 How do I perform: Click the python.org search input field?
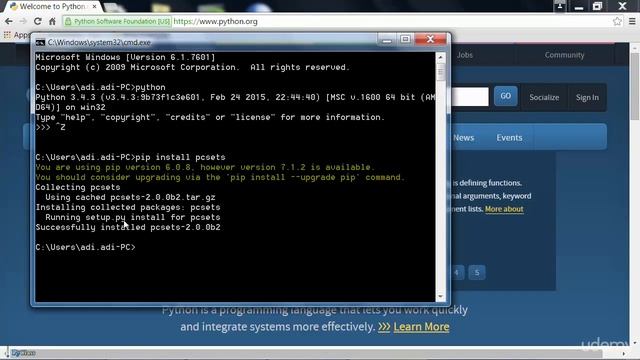(470, 96)
